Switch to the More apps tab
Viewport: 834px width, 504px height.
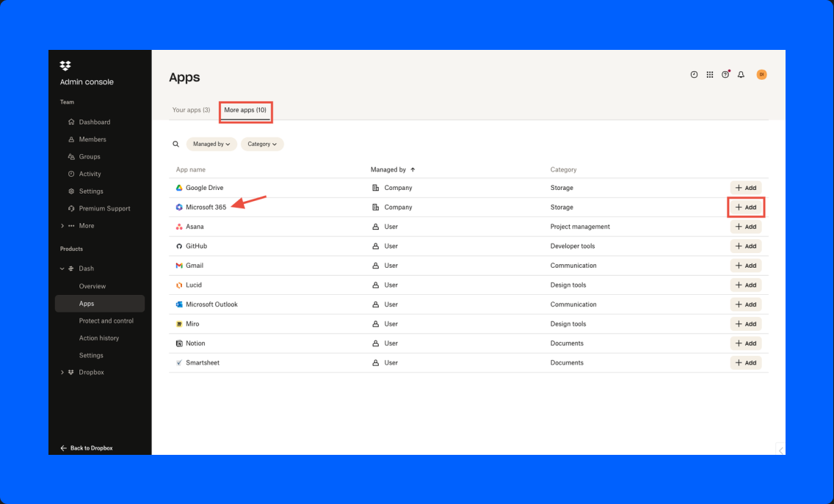(x=245, y=110)
